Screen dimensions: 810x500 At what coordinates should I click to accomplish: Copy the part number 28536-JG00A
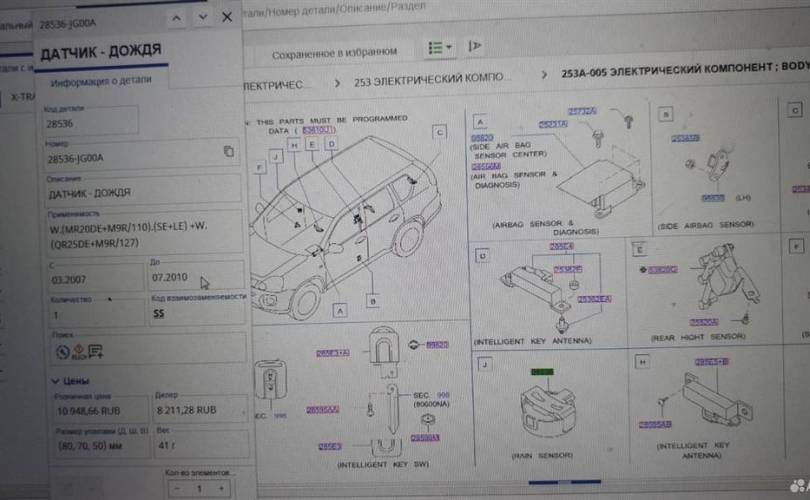228,151
